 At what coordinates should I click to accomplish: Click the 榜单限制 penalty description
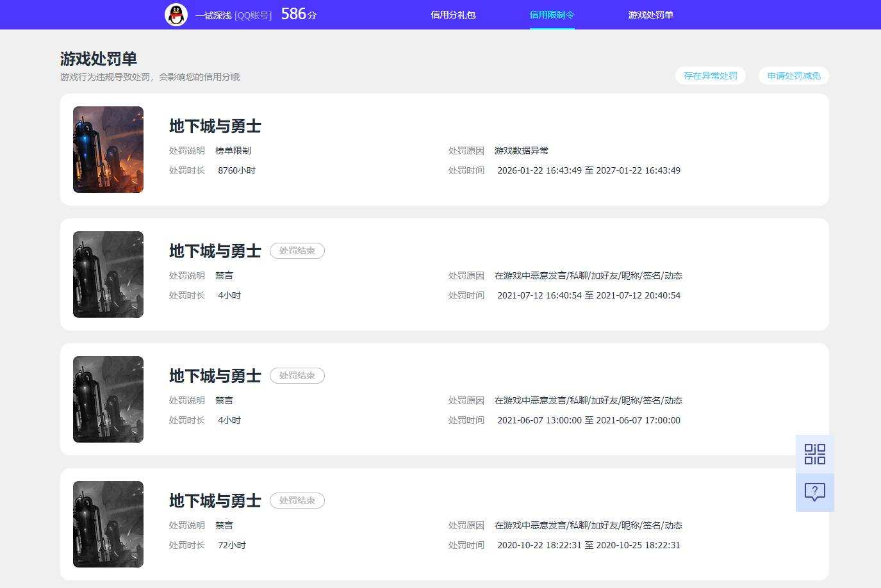point(233,151)
